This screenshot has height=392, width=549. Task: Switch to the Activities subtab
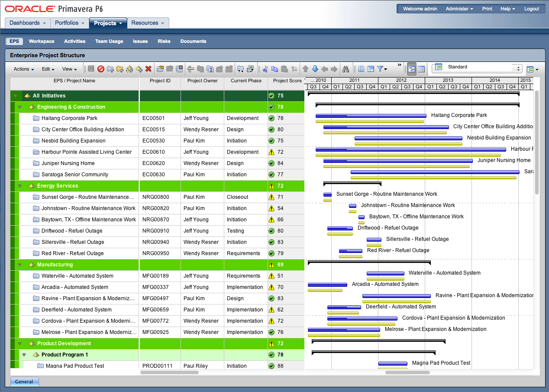75,41
